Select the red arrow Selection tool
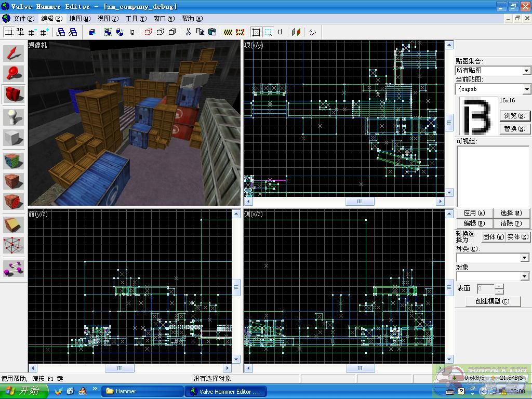 coord(14,53)
